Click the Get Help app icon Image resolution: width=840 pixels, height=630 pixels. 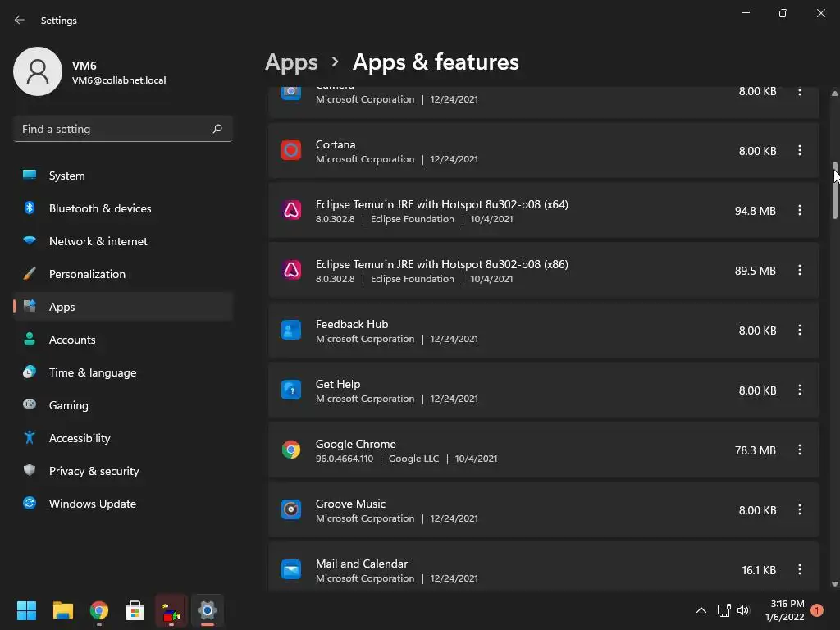(x=291, y=390)
